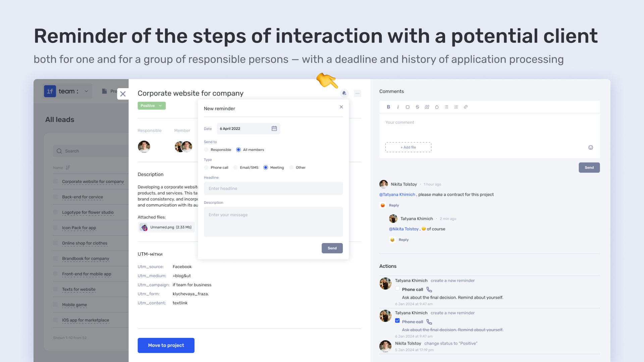Open Logotype for flower studio lead

88,213
